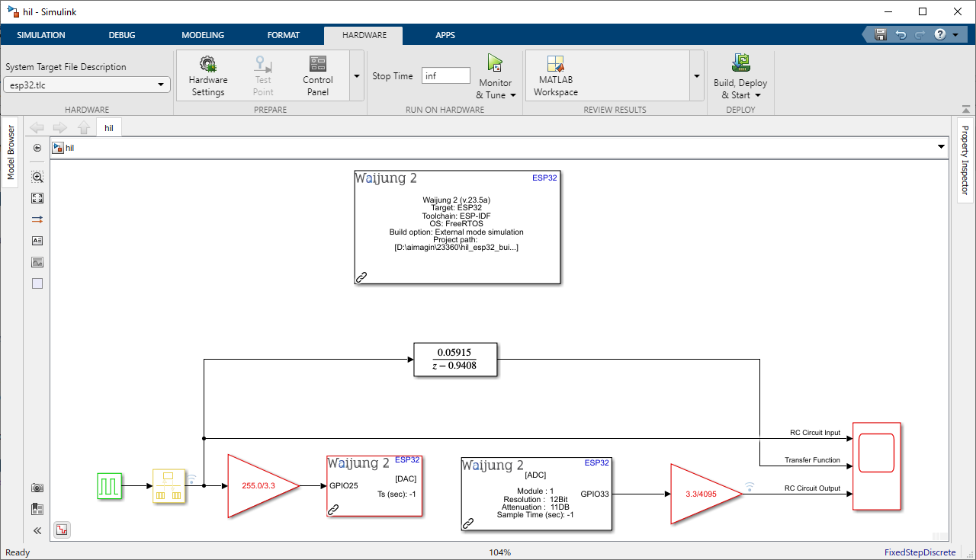Open Build, Deploy & Start dropdown arrow
Screen dimensions: 976x560
tap(758, 95)
